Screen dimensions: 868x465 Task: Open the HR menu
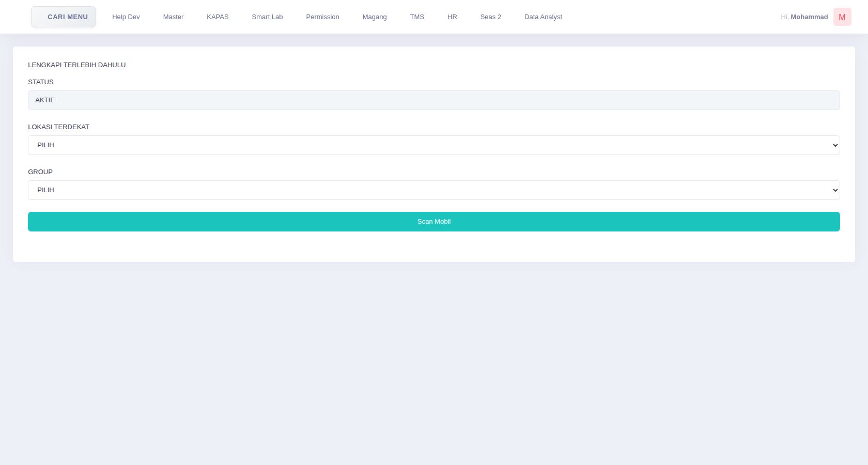(x=452, y=17)
